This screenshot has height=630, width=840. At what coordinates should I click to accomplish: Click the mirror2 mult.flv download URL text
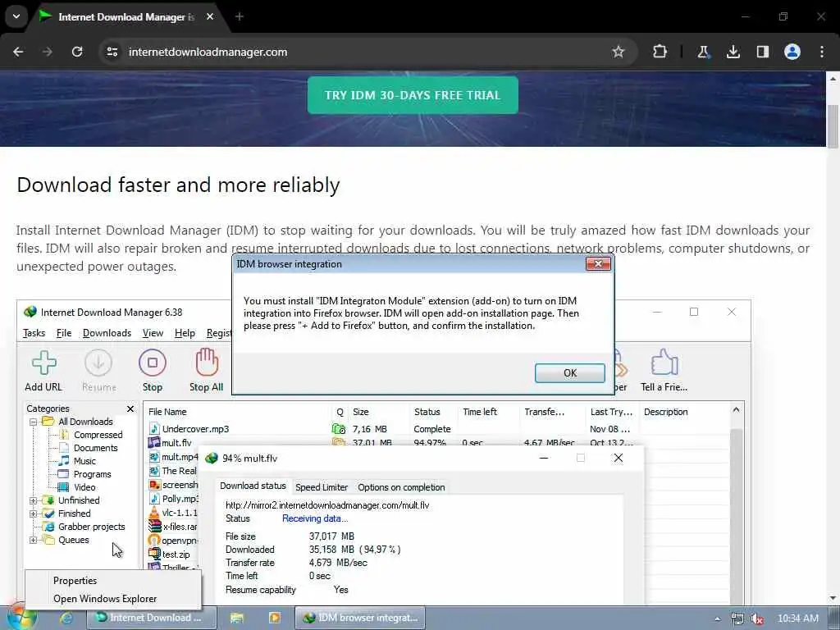pyautogui.click(x=327, y=505)
